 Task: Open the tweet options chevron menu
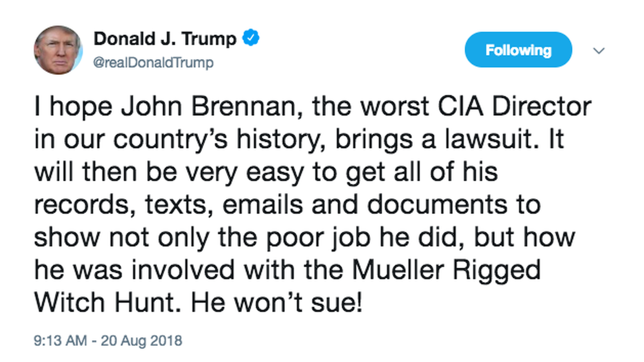click(x=599, y=51)
